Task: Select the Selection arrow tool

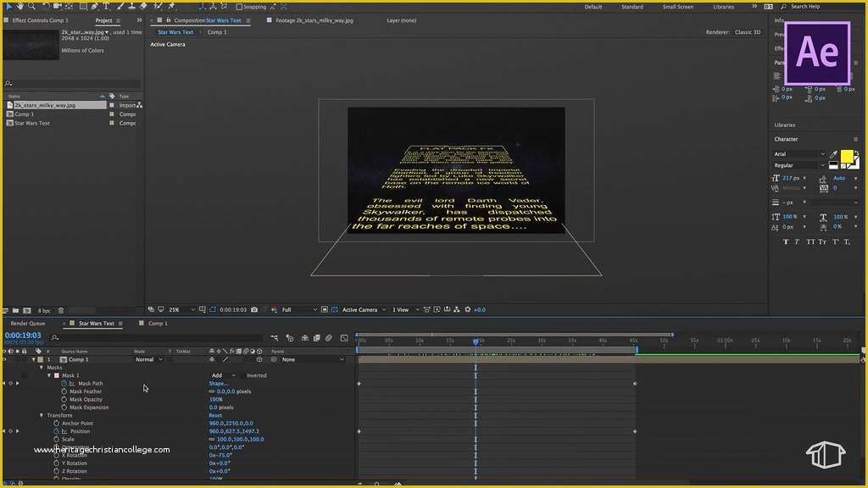Action: click(x=8, y=6)
